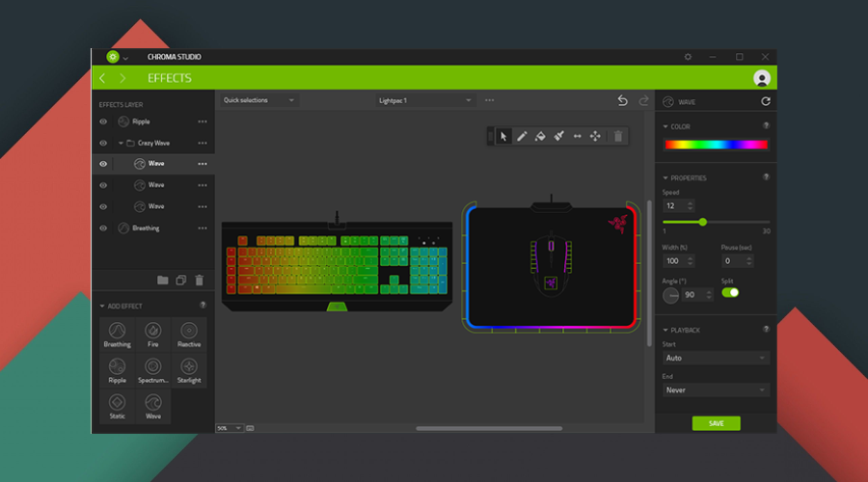Viewport: 868px width, 482px height.
Task: Click the Pause seconds field
Action: [x=738, y=260]
